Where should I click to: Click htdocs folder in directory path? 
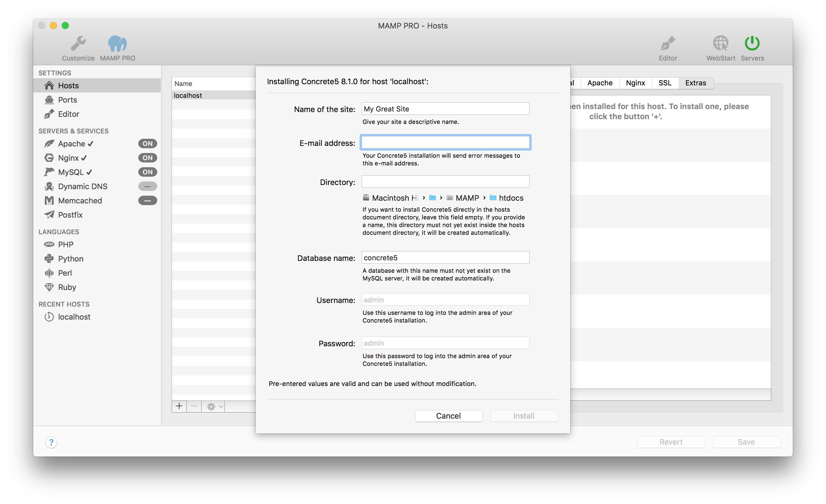(x=506, y=198)
